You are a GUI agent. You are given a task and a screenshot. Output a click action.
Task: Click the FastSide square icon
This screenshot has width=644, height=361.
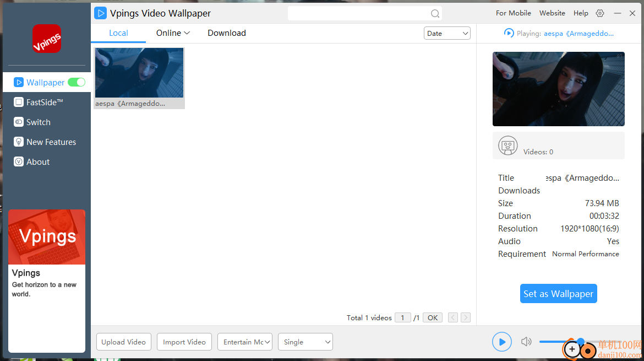(x=19, y=102)
